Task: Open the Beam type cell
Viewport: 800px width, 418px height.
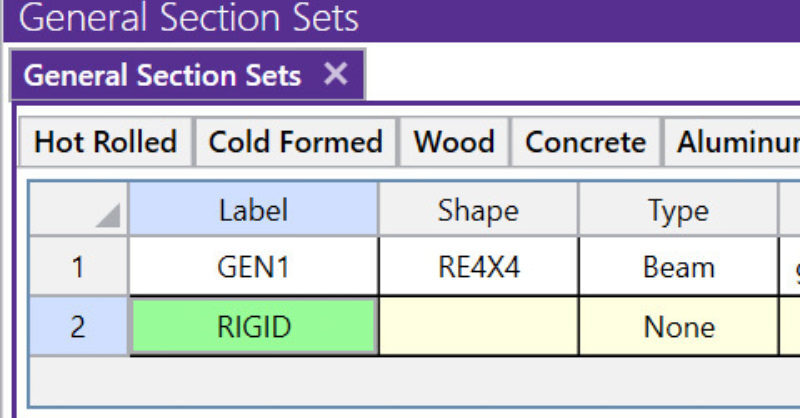Action: click(x=678, y=268)
